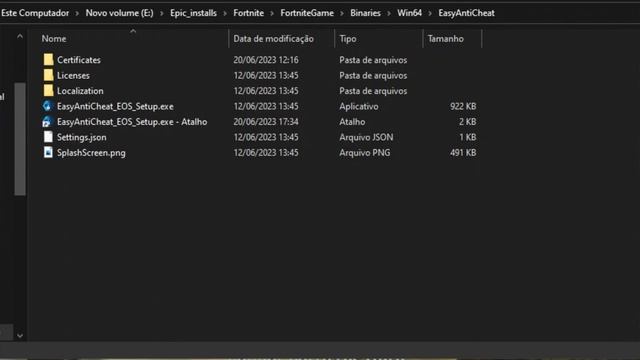Image resolution: width=640 pixels, height=360 pixels.
Task: Click EasyAntiCheat breadcrumb segment
Action: coord(467,13)
